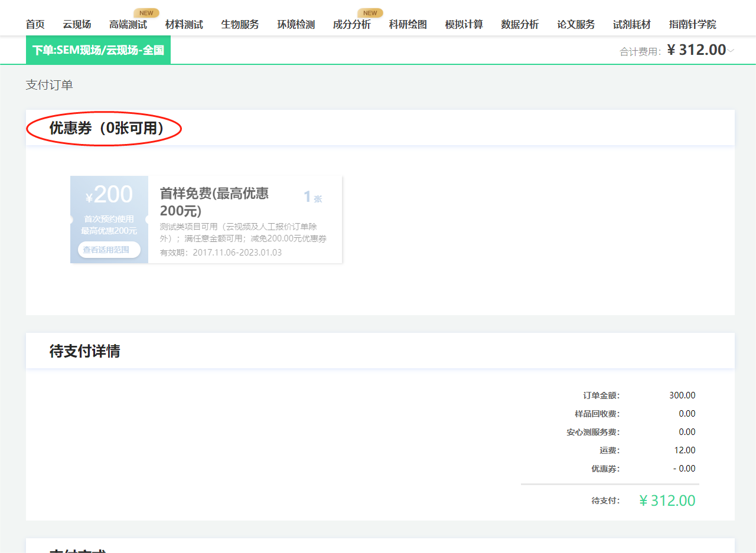756x553 pixels.
Task: Click the NEW badge above 高端测试
Action: [x=146, y=12]
